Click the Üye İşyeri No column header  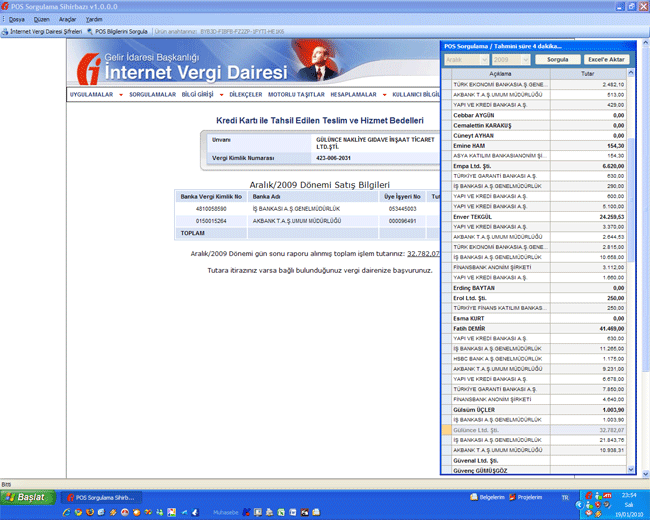click(402, 197)
